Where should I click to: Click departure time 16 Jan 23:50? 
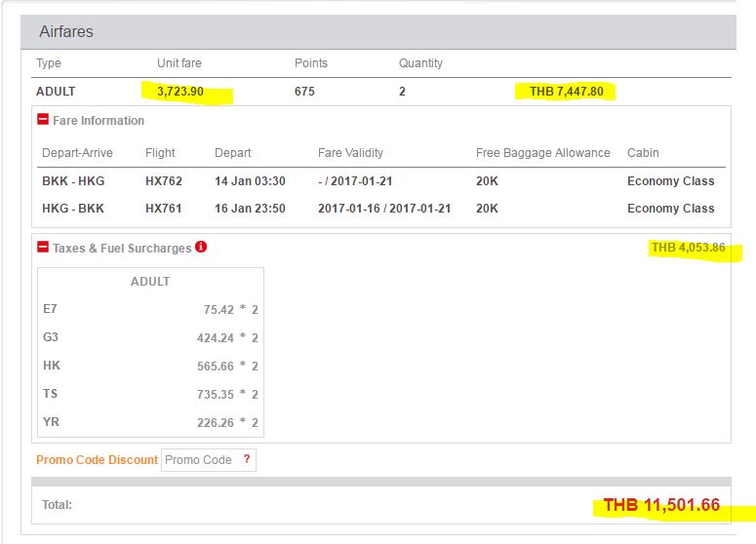tap(250, 209)
